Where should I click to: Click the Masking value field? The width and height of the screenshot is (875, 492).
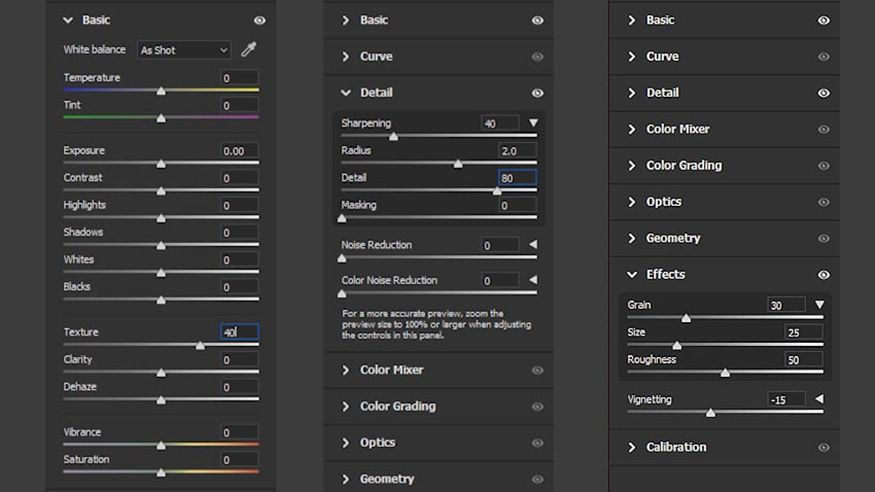tap(517, 205)
